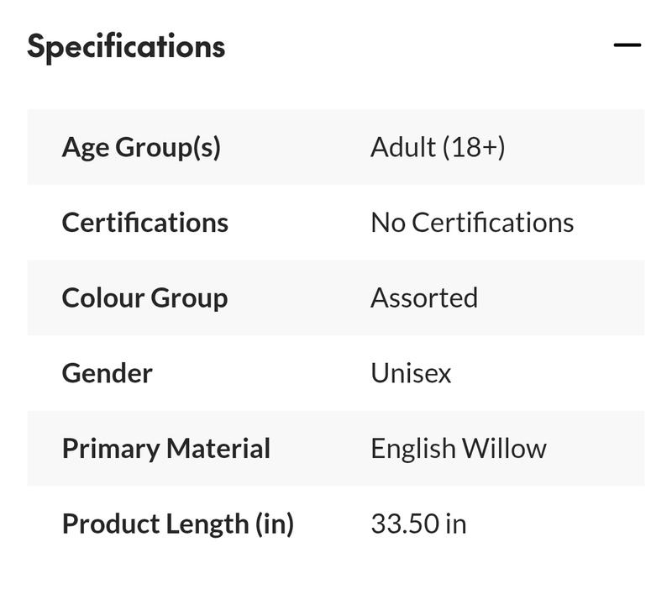Viewport: 672px width, 616px height.
Task: Select the Unisex value
Action: 411,373
